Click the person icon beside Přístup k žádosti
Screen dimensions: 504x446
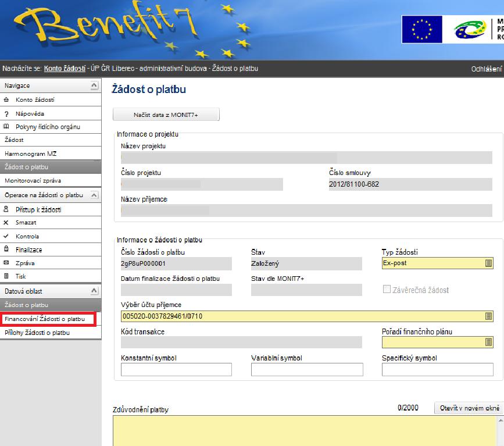coord(6,209)
